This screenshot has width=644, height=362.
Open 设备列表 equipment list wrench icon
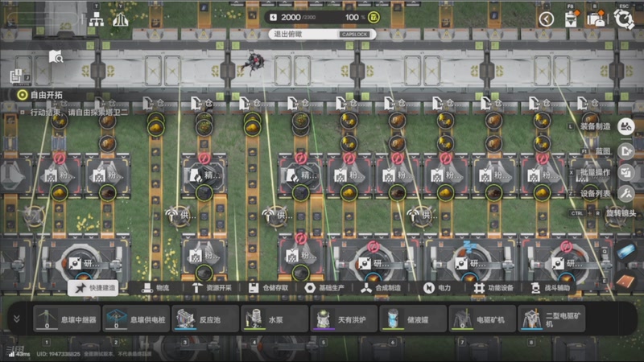point(626,193)
